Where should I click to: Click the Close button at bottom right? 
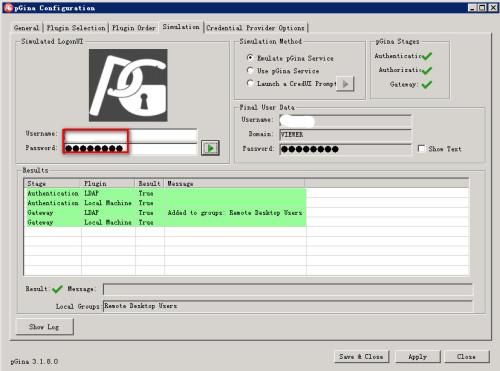pyautogui.click(x=466, y=357)
